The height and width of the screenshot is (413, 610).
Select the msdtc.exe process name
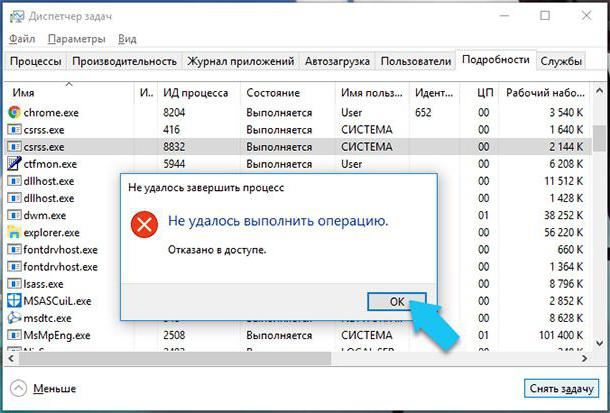[x=47, y=318]
